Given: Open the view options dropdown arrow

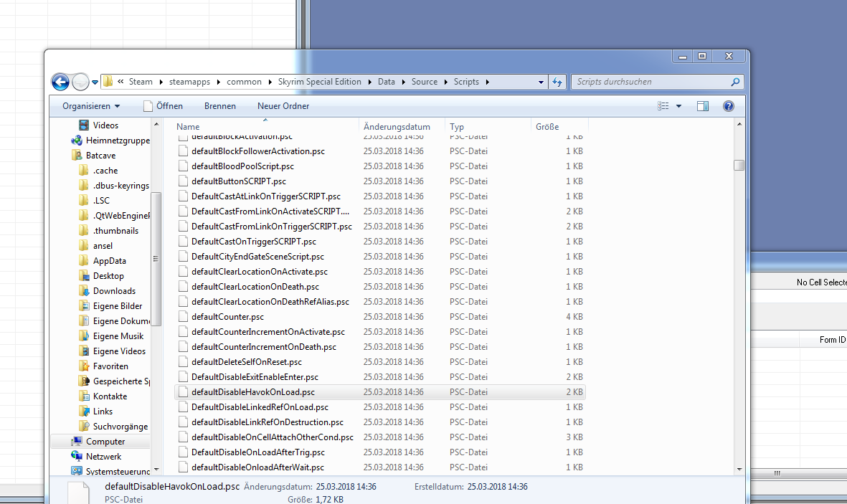Looking at the screenshot, I should click(x=679, y=106).
